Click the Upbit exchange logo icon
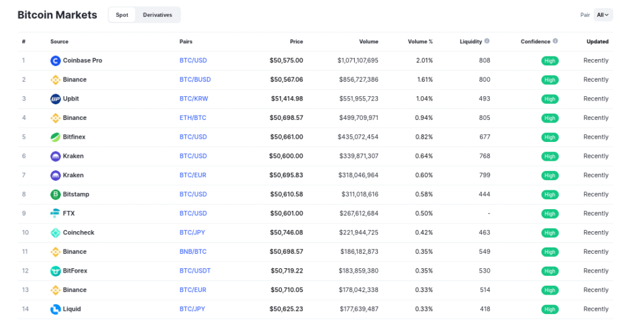 (x=55, y=99)
